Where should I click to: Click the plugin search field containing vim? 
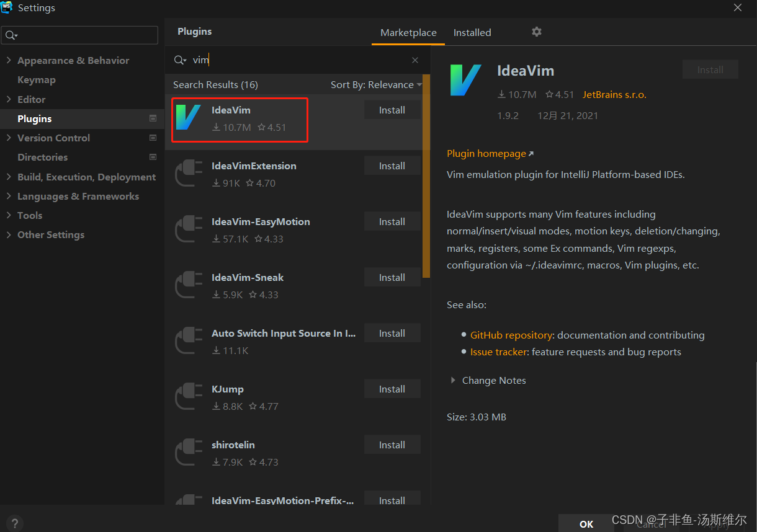pyautogui.click(x=298, y=60)
